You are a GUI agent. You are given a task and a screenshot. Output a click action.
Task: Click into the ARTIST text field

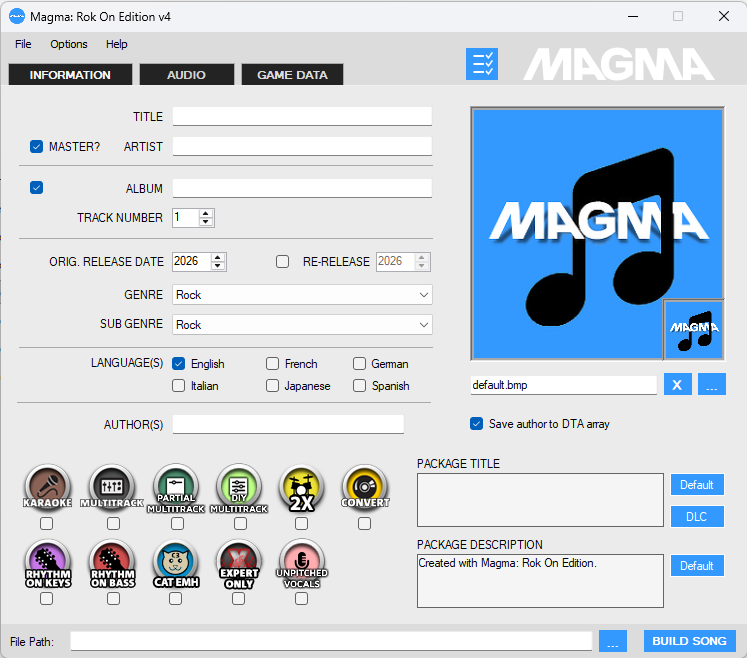pos(302,146)
